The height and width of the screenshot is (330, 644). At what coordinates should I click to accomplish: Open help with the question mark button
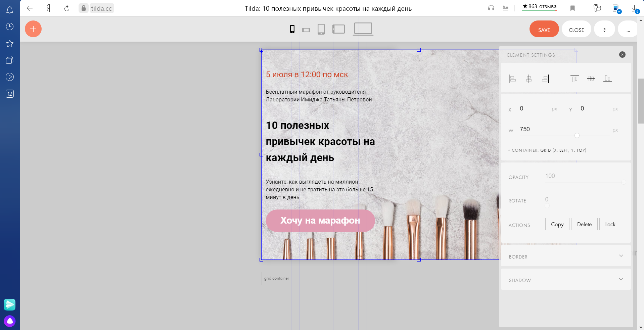(x=604, y=29)
